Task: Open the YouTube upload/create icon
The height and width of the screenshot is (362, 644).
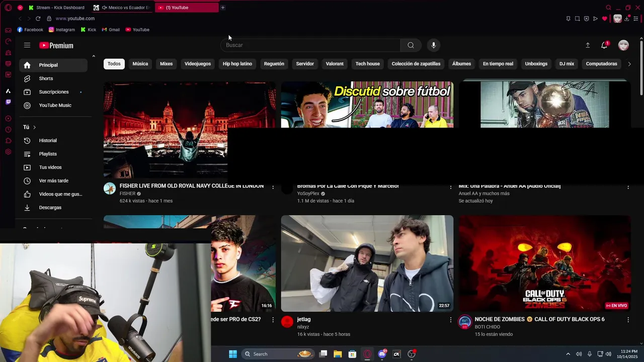Action: point(588,45)
